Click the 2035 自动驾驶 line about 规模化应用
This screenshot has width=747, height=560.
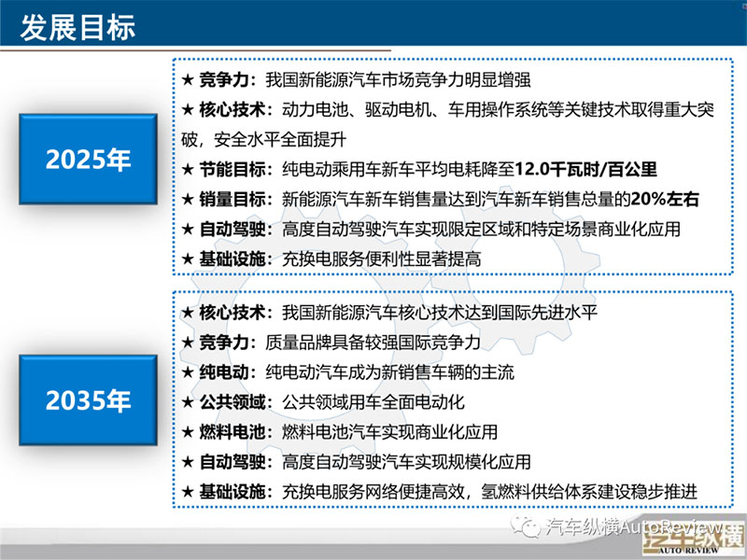click(x=356, y=462)
